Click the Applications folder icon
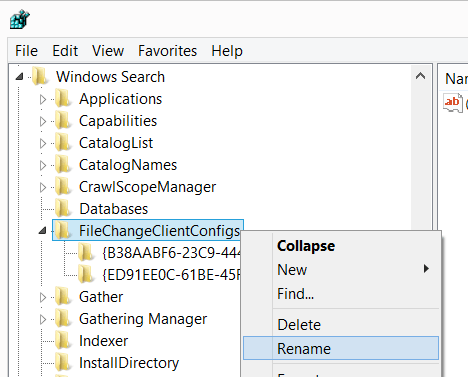This screenshot has width=468, height=377. (63, 98)
